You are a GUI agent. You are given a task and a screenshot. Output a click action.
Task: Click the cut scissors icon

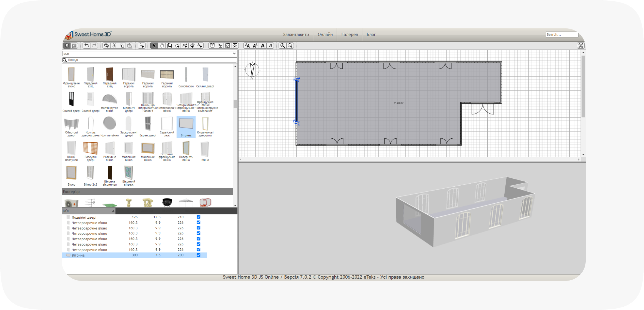(x=114, y=46)
